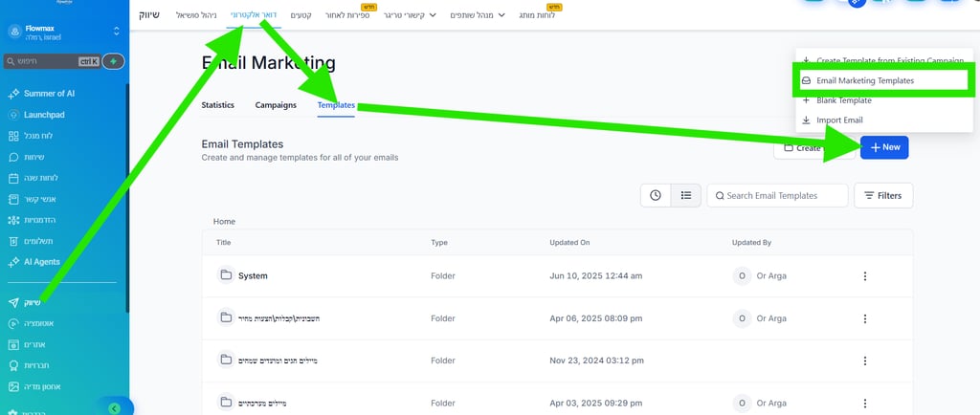Click the sidebar חיפוש search box
The width and height of the screenshot is (980, 415).
[52, 61]
